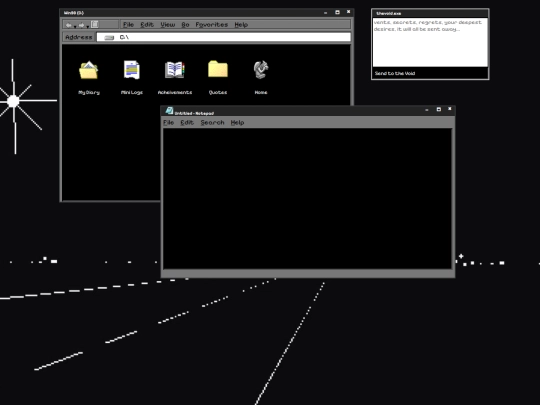Close the Notepad window

(449, 109)
